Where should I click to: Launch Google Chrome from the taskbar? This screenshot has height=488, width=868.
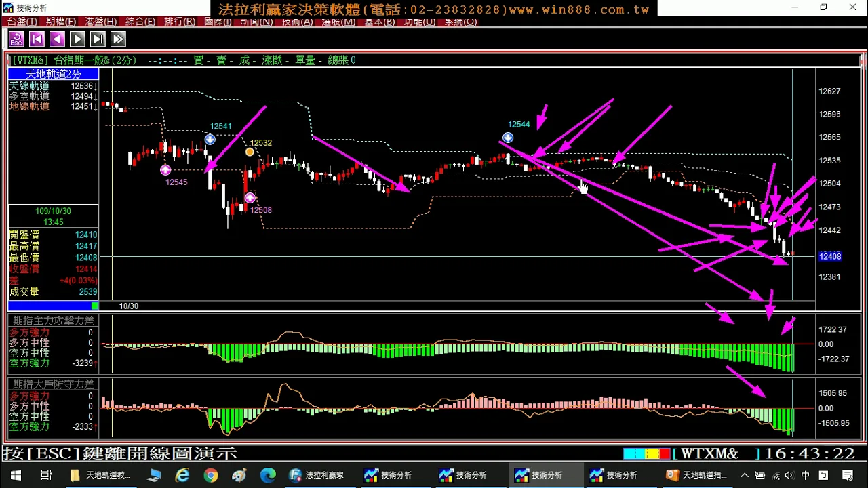click(x=210, y=475)
